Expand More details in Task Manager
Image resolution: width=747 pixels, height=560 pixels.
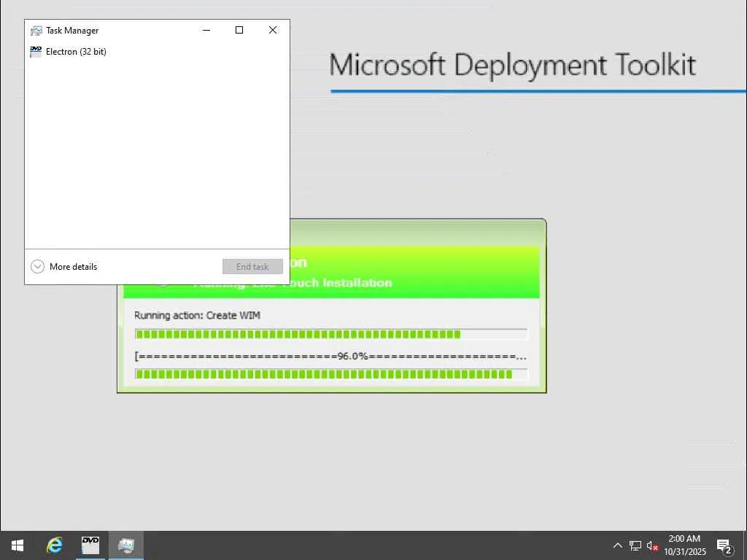[x=64, y=267]
